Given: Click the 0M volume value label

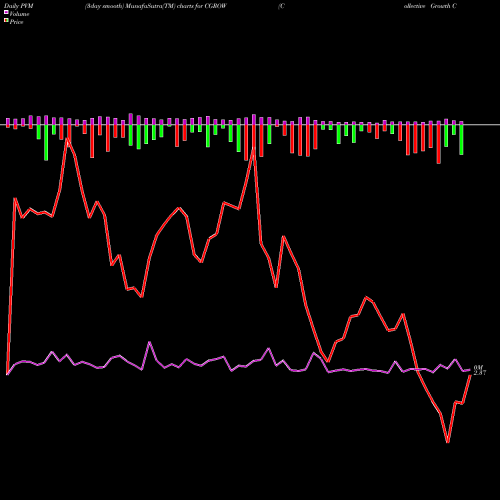Looking at the screenshot, I should 478,368.
